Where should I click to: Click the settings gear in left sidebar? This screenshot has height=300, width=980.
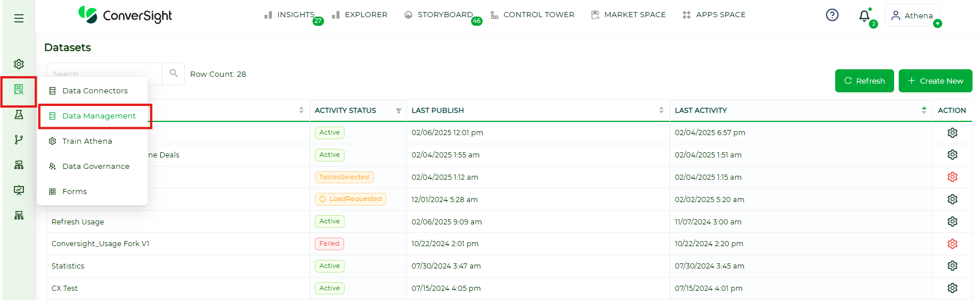point(19,64)
